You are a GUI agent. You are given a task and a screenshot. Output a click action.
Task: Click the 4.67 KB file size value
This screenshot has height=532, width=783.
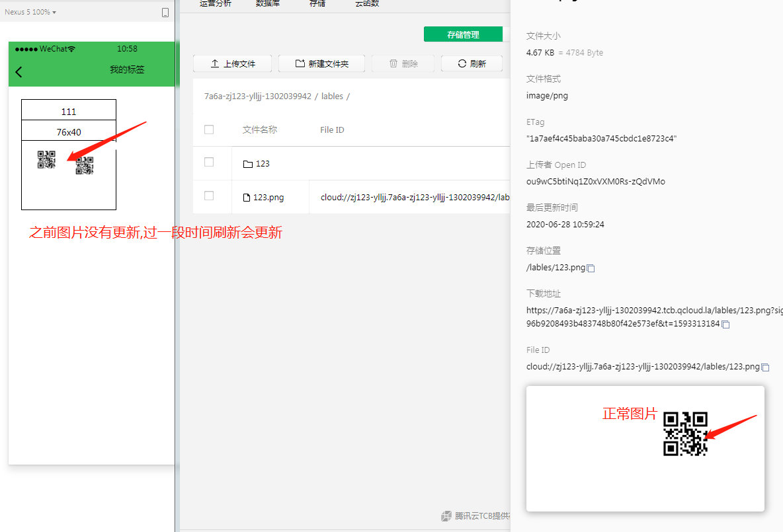coord(540,52)
